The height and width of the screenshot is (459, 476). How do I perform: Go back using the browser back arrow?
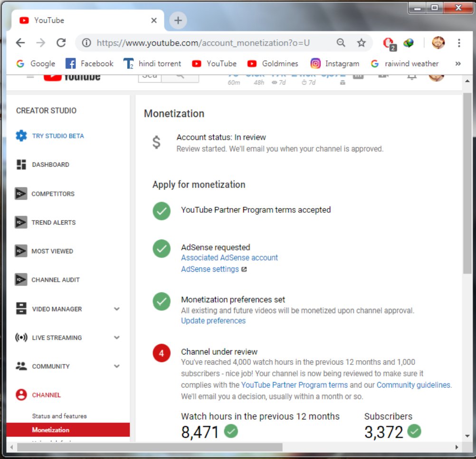[x=20, y=43]
